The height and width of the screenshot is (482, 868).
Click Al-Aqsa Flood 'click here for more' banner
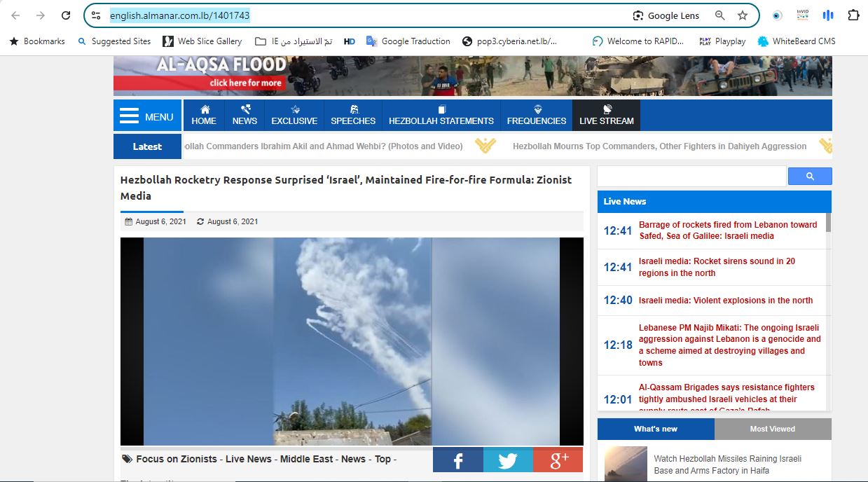(x=245, y=83)
